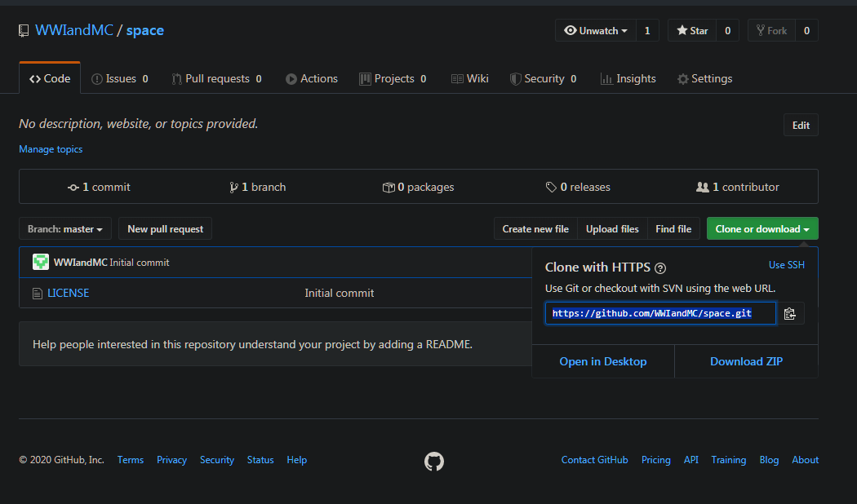This screenshot has height=504, width=857.
Task: Open the Terms footer link
Action: tap(130, 460)
